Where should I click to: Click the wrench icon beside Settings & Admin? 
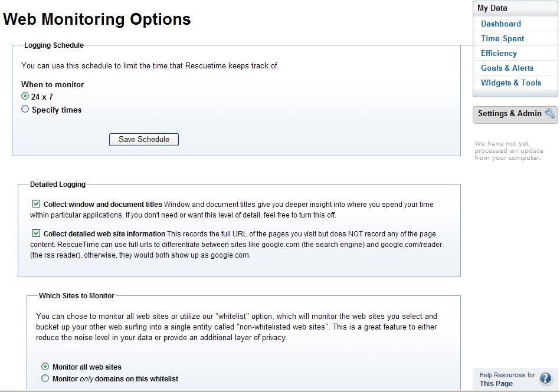(549, 113)
